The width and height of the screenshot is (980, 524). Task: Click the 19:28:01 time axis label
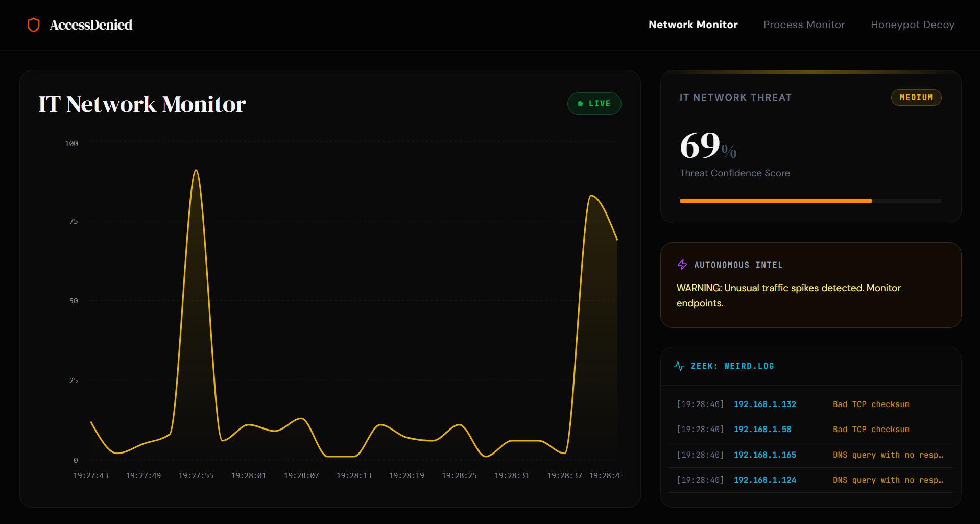coord(249,475)
